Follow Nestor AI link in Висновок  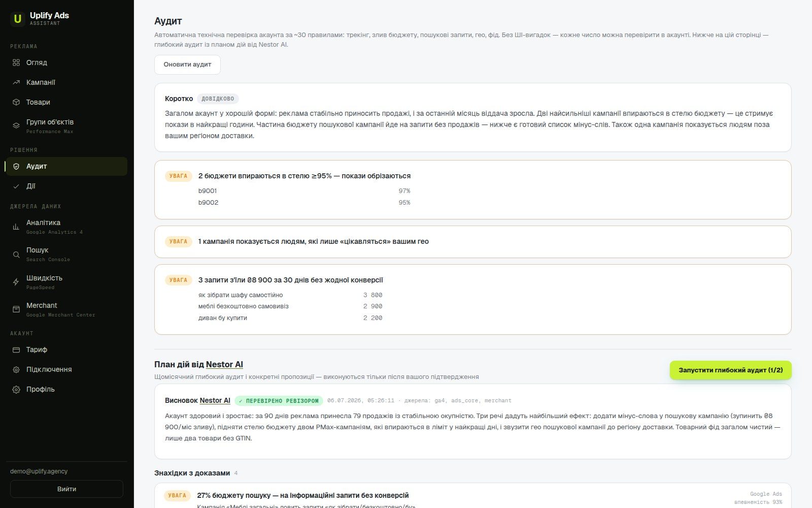click(215, 400)
